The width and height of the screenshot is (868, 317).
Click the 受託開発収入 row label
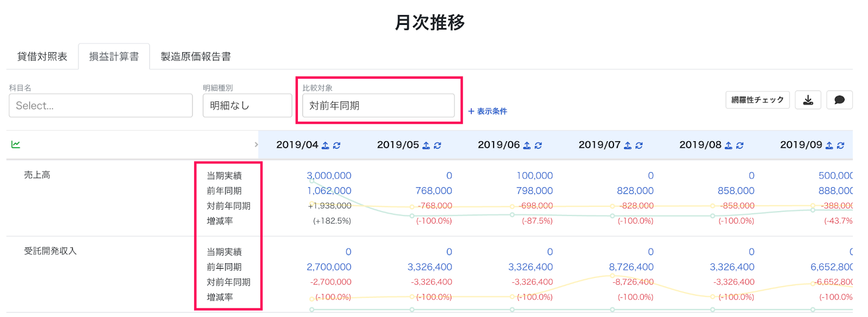(x=50, y=251)
